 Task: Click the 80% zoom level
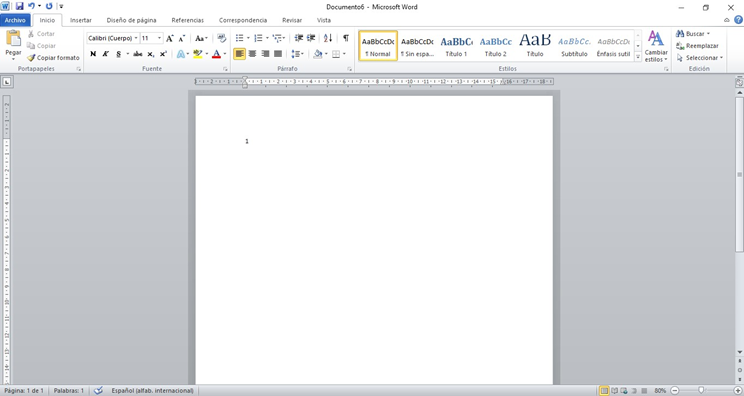(660, 391)
